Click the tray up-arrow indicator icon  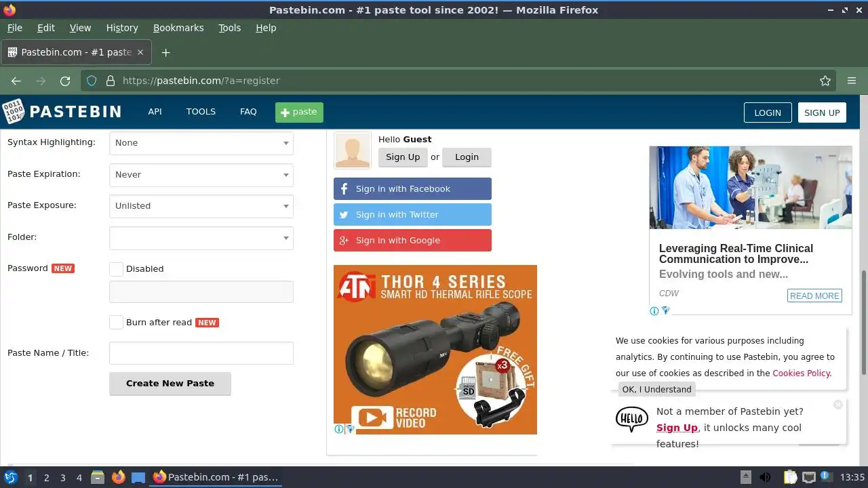point(745,477)
